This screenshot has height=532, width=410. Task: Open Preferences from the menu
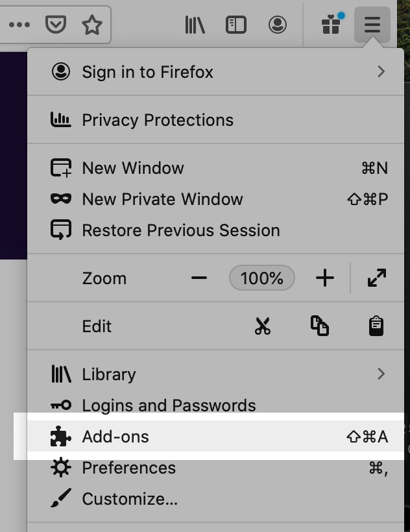pos(128,468)
